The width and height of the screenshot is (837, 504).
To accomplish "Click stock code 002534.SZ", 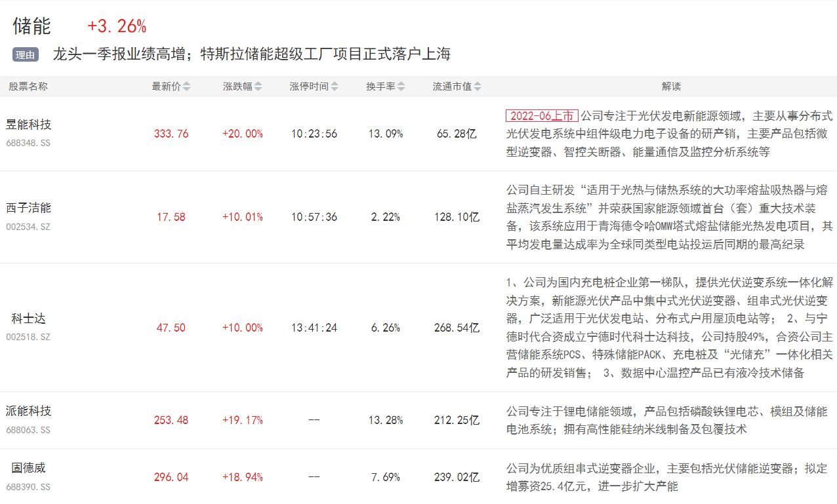I will point(28,227).
